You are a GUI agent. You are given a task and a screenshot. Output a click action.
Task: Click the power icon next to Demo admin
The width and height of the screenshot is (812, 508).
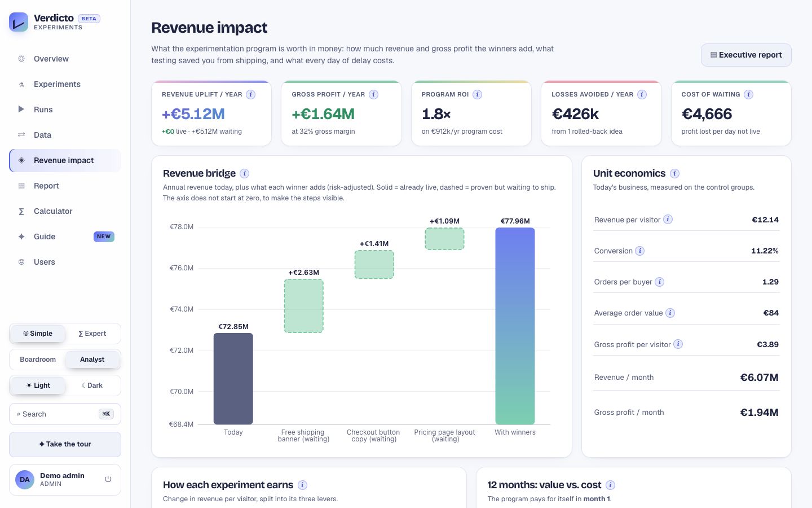click(x=108, y=479)
